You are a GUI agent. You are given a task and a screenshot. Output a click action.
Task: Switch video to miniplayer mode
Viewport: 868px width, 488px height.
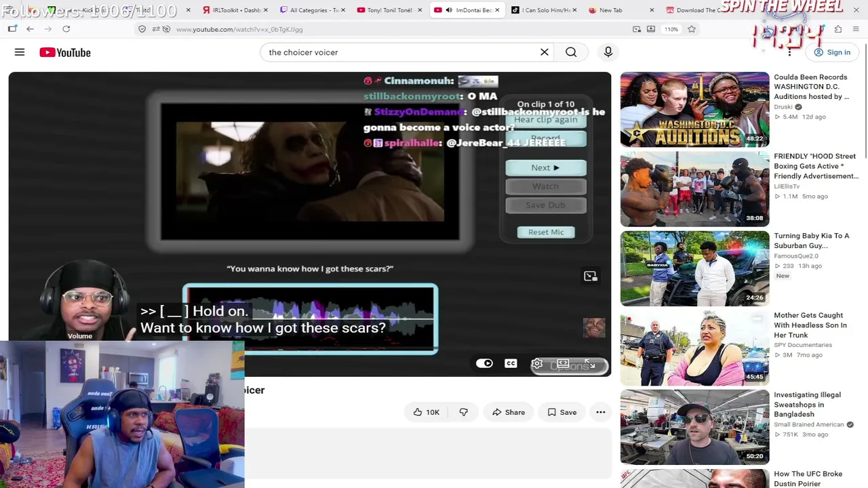(591, 276)
